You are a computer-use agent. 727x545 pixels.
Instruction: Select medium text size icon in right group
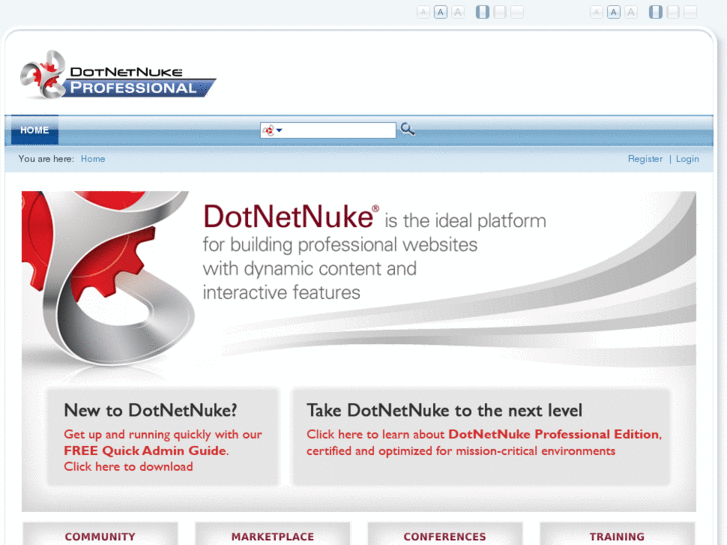pyautogui.click(x=614, y=12)
